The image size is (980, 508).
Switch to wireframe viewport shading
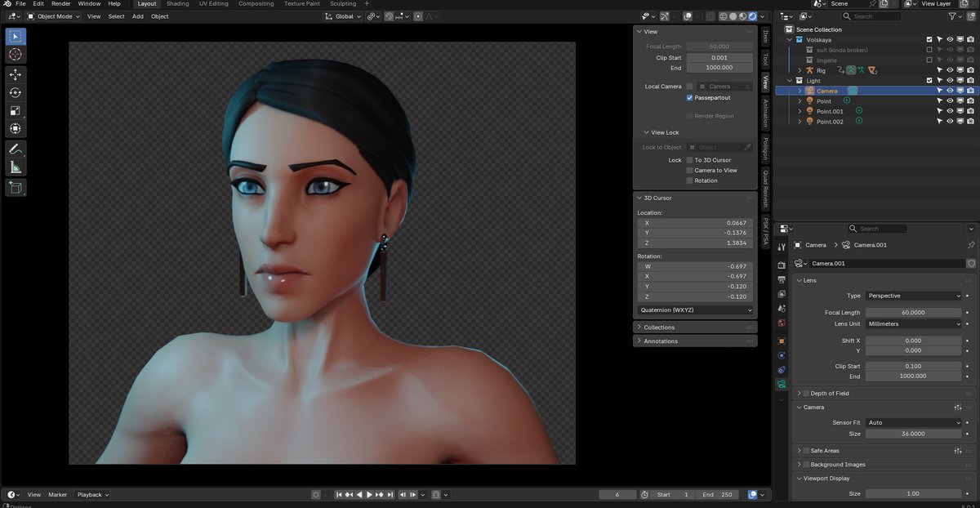click(x=723, y=16)
